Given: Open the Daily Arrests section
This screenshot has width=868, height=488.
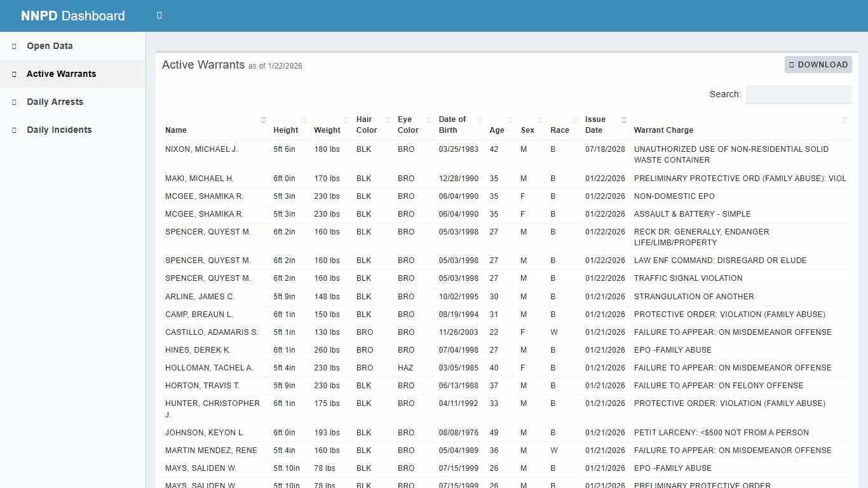Looking at the screenshot, I should (55, 102).
